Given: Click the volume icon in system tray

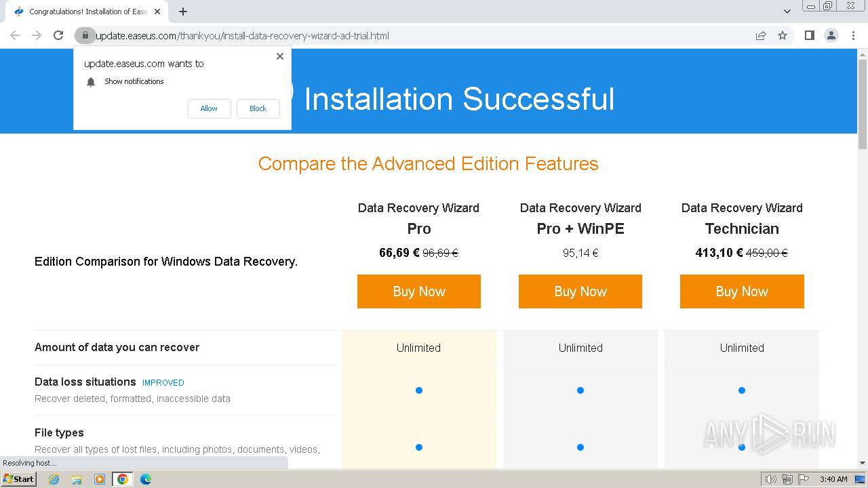Looking at the screenshot, I should [770, 479].
